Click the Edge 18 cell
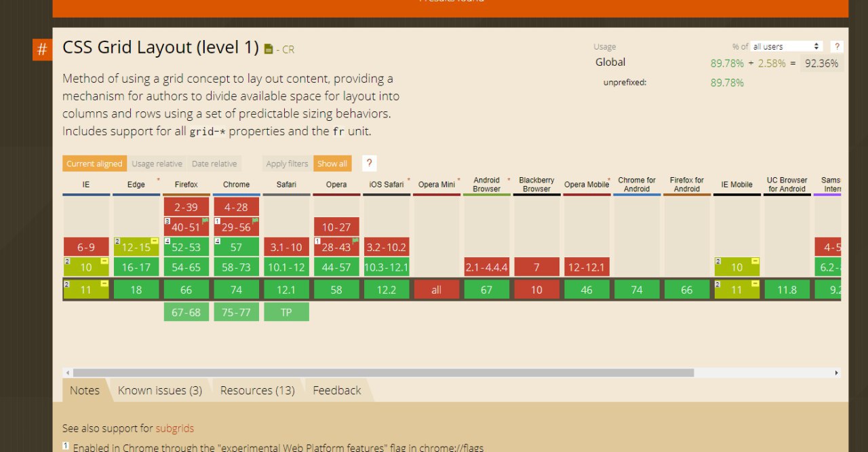Viewport: 868px width, 452px height. (136, 290)
